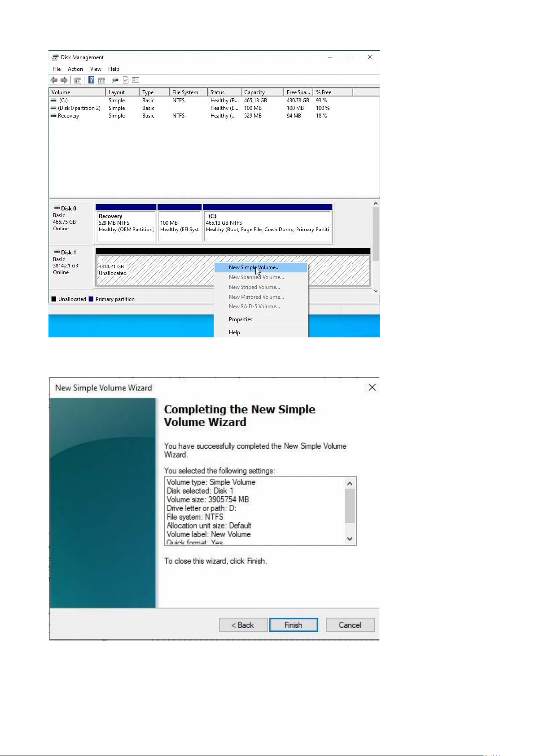Click 'Volume size: 3905754 MB' in wizard
This screenshot has height=756, width=535.
click(208, 499)
